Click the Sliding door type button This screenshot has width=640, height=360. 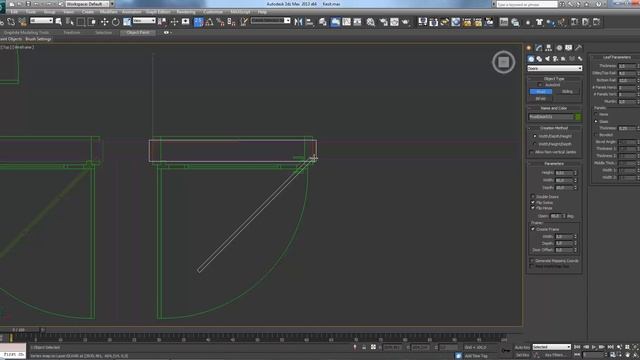567,92
